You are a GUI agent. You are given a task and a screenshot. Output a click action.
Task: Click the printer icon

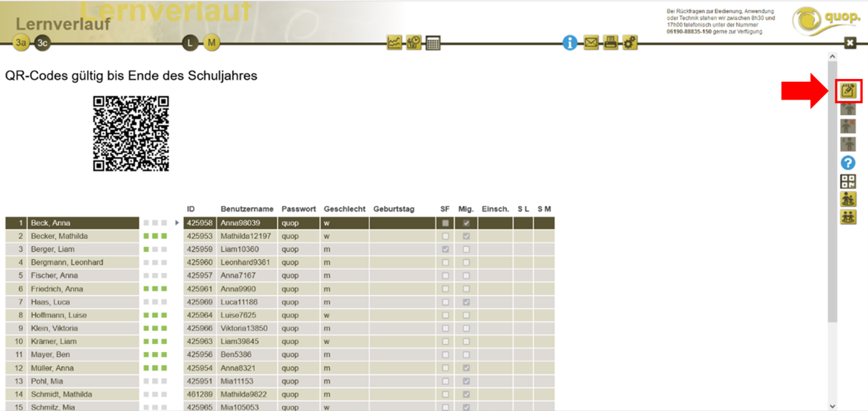tap(610, 43)
